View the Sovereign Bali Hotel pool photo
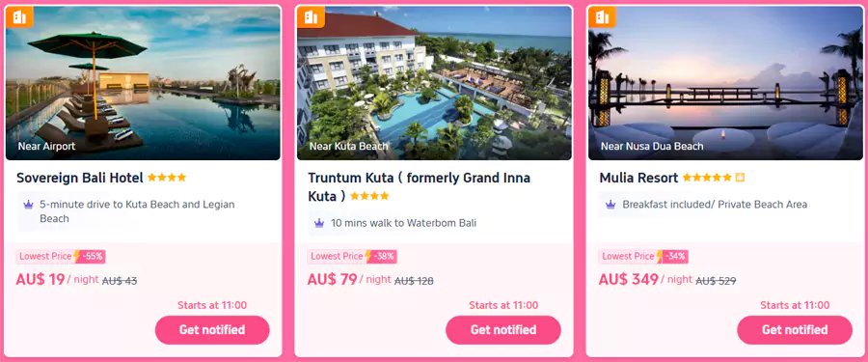The width and height of the screenshot is (868, 362). click(143, 83)
